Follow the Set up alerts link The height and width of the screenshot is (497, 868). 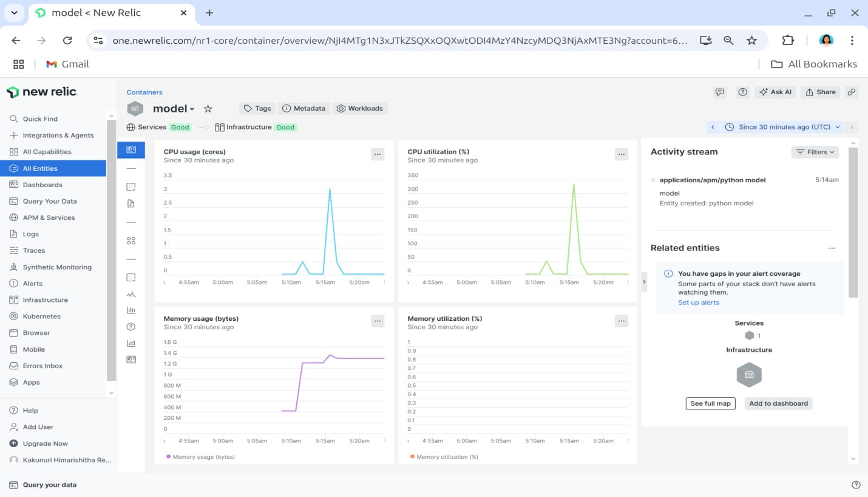(x=698, y=303)
